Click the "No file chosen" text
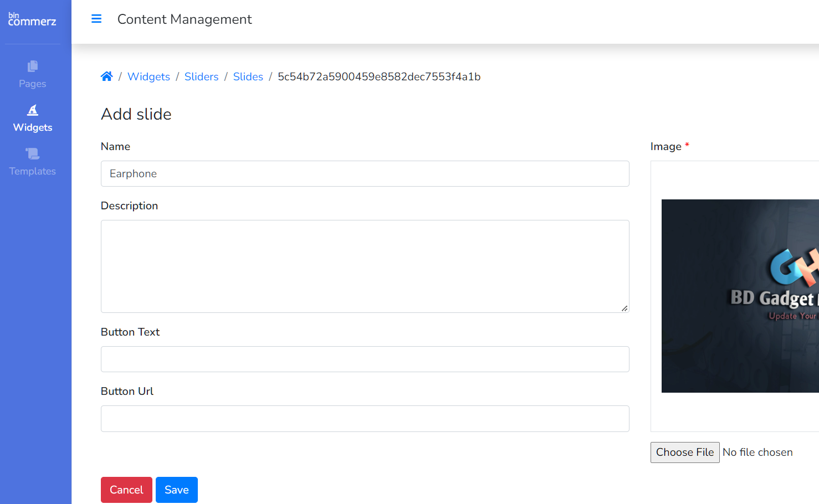 click(757, 452)
